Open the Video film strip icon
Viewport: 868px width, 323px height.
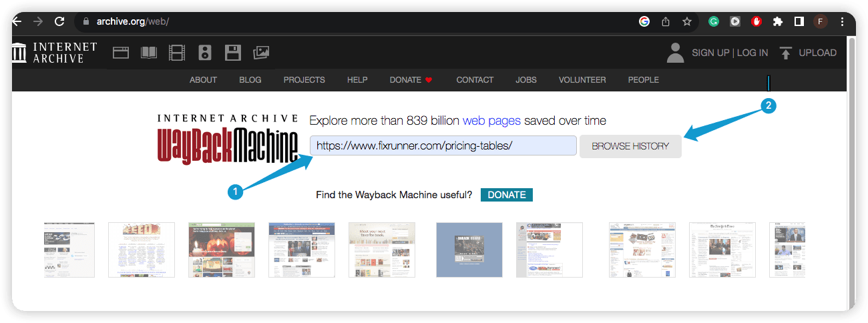pyautogui.click(x=177, y=53)
